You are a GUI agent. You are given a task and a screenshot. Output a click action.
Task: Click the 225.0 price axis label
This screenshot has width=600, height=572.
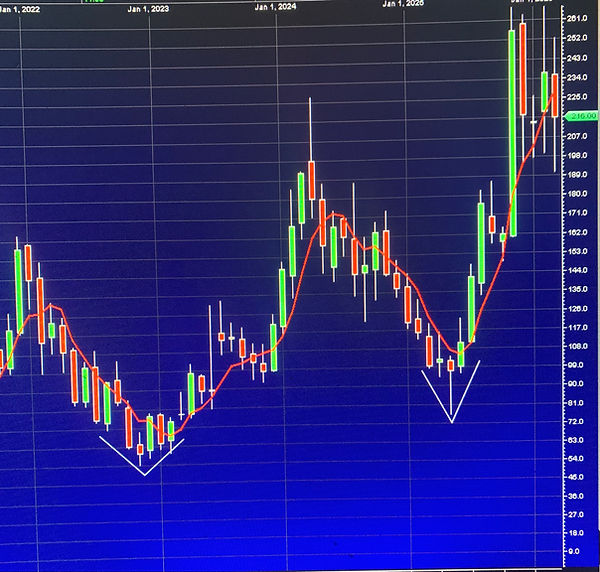point(579,96)
